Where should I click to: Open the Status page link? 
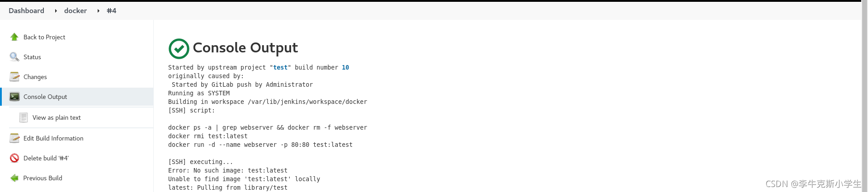[x=32, y=57]
